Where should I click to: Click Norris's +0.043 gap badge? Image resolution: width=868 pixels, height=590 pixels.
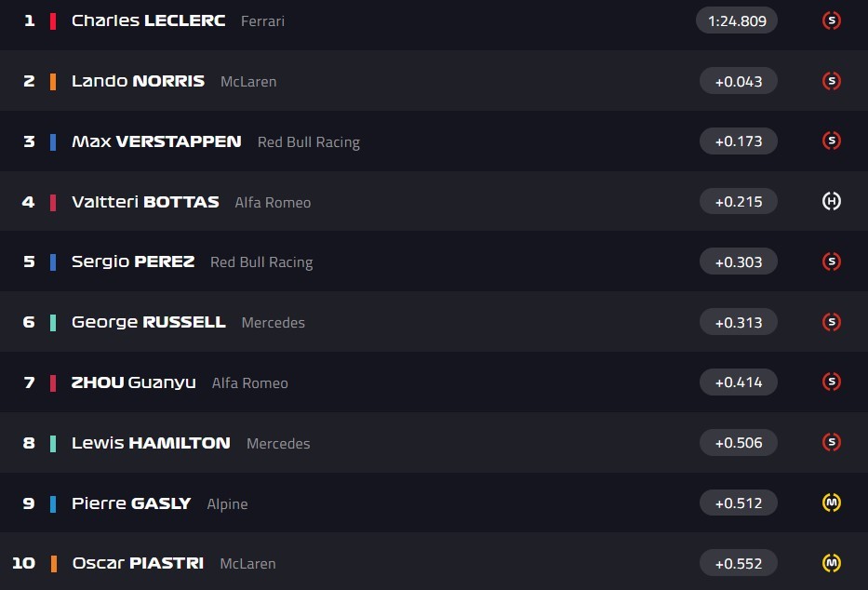tap(739, 81)
